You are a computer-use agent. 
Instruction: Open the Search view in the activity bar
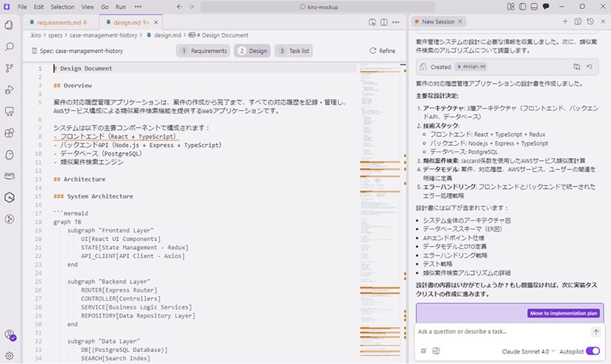pos(9,47)
